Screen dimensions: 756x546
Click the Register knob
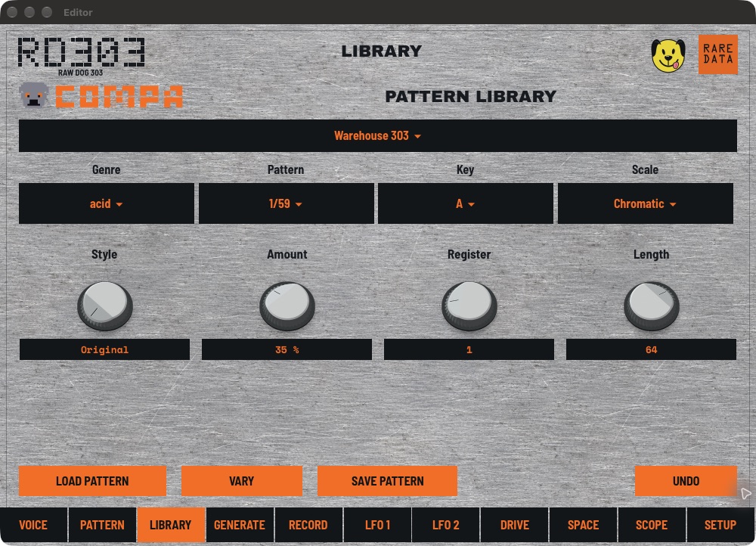pos(469,306)
